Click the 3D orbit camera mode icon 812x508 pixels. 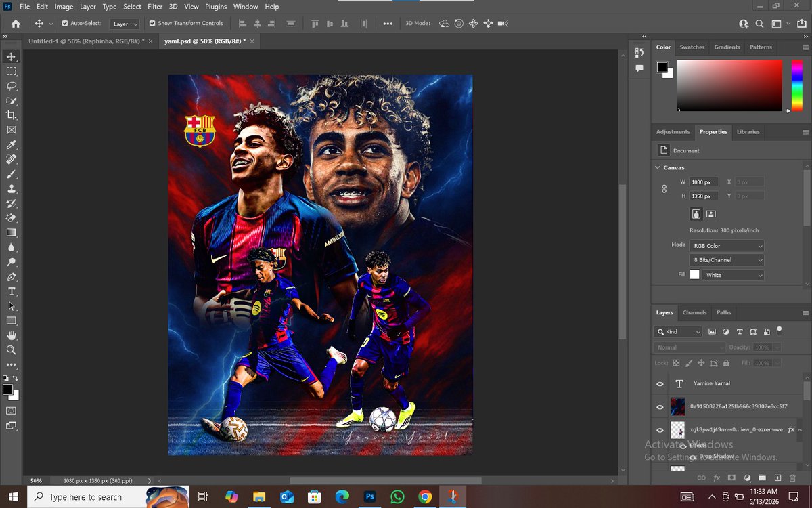(x=444, y=23)
